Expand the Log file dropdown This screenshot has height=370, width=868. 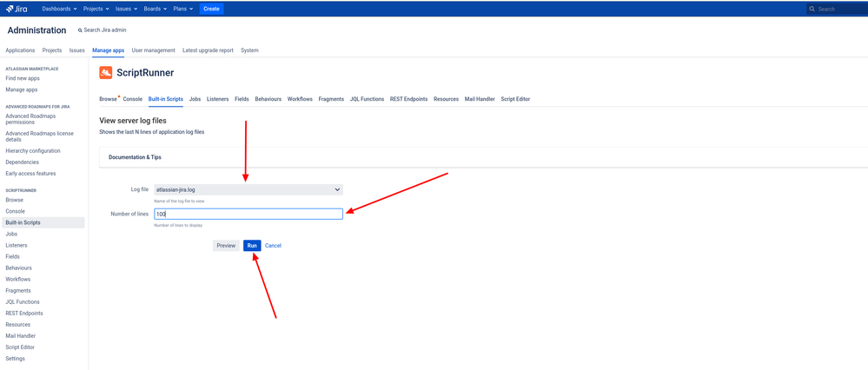(x=248, y=189)
